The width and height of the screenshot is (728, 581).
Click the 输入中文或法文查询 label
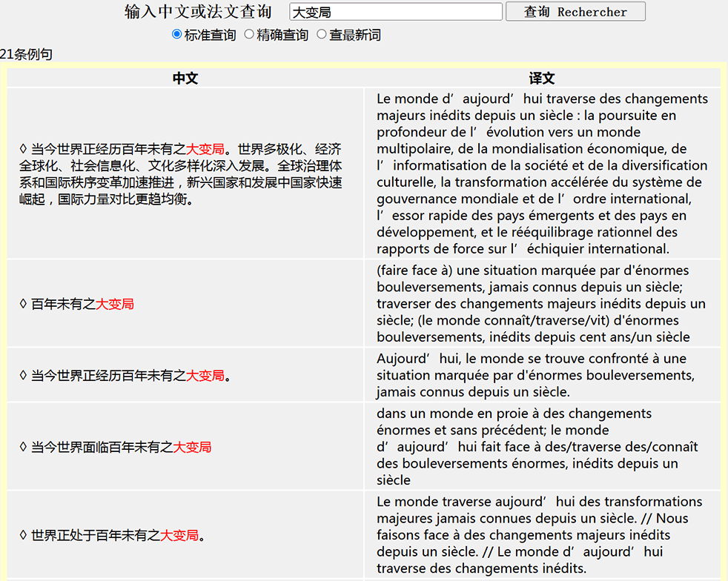click(x=198, y=12)
